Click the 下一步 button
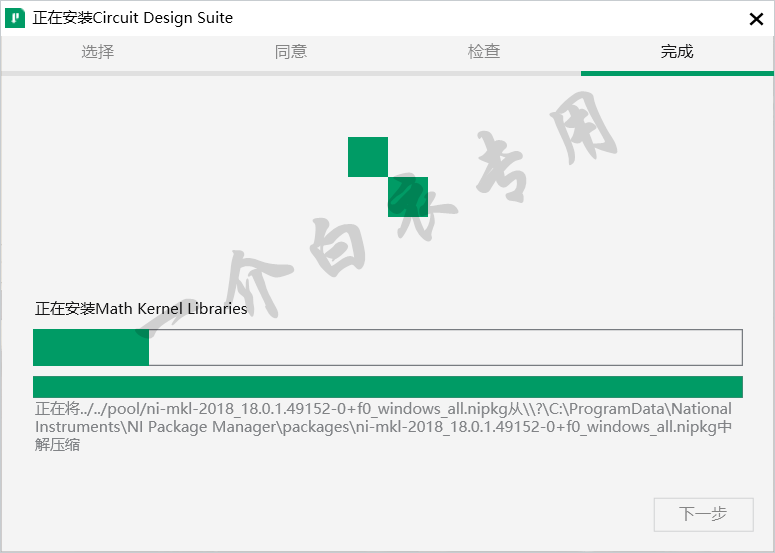775x553 pixels. (x=703, y=514)
